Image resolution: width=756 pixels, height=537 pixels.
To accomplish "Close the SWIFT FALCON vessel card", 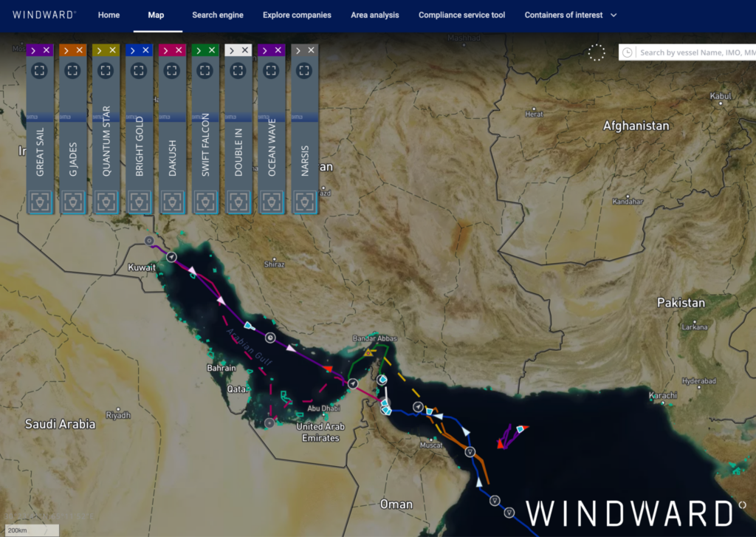I will click(212, 50).
